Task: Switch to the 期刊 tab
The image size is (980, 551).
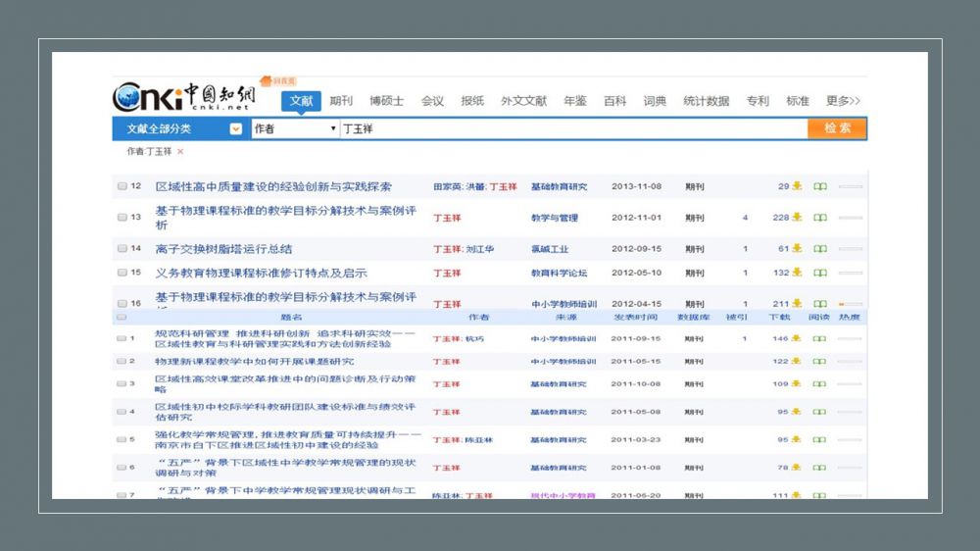Action: 341,101
